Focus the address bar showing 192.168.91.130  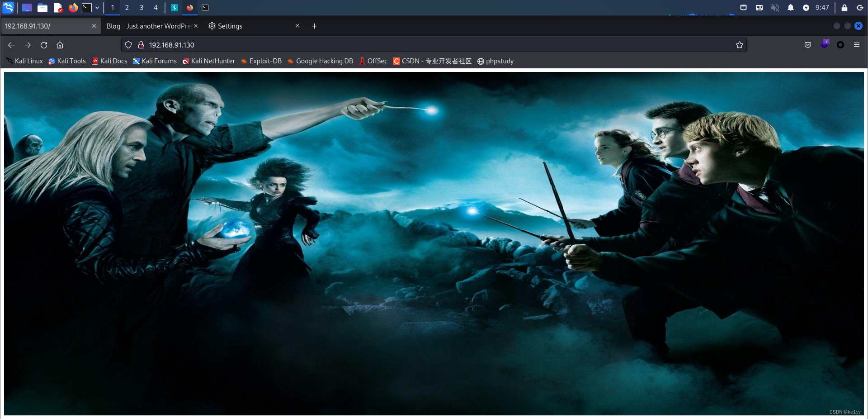pos(434,45)
